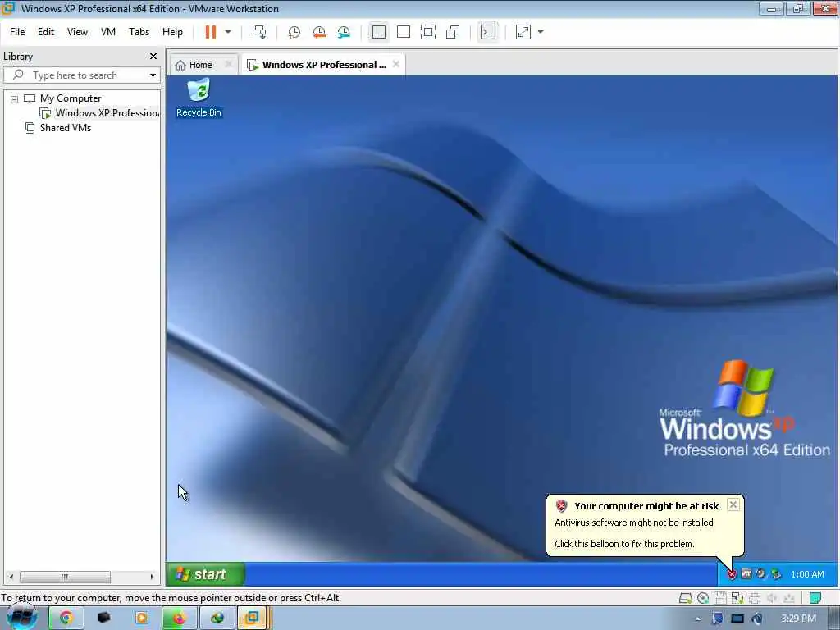Click the hard disk device icon in the VMware status bar
This screenshot has height=630, width=840.
pos(685,598)
